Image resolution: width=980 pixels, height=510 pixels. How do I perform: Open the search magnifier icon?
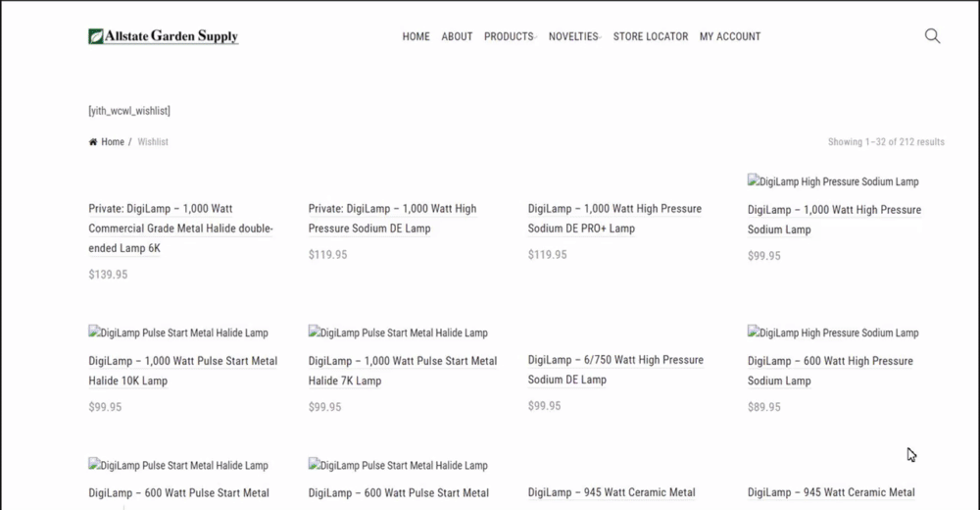tap(932, 36)
